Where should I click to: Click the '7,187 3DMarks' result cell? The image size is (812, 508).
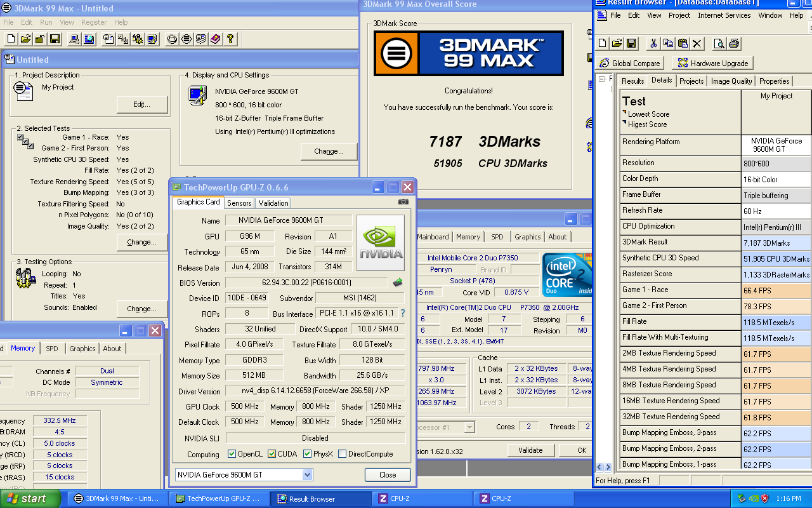click(x=776, y=243)
